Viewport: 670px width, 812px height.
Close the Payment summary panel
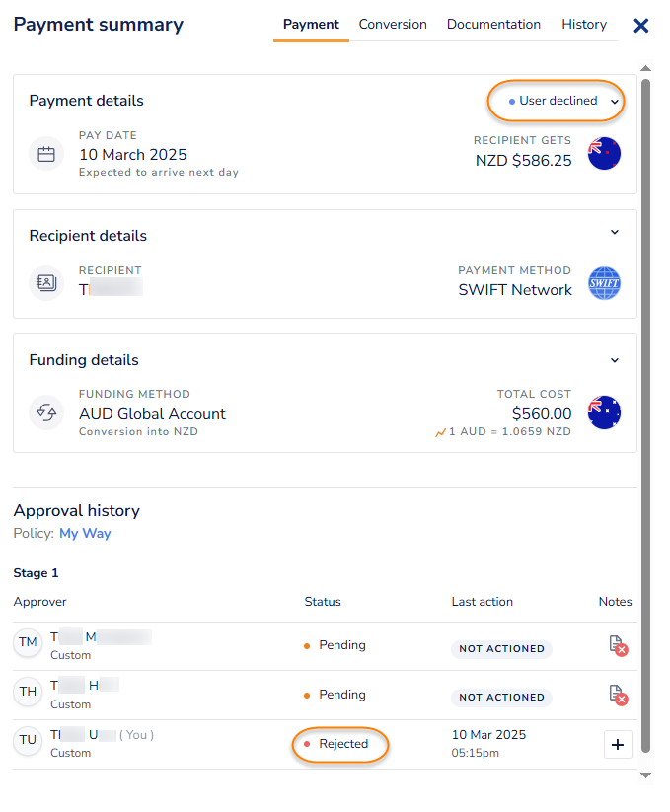point(641,26)
